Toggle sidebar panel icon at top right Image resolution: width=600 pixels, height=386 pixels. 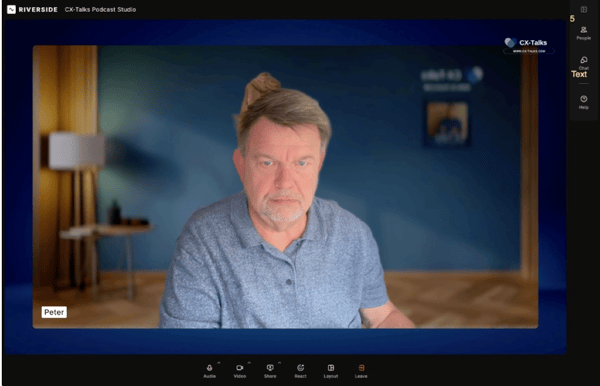584,9
